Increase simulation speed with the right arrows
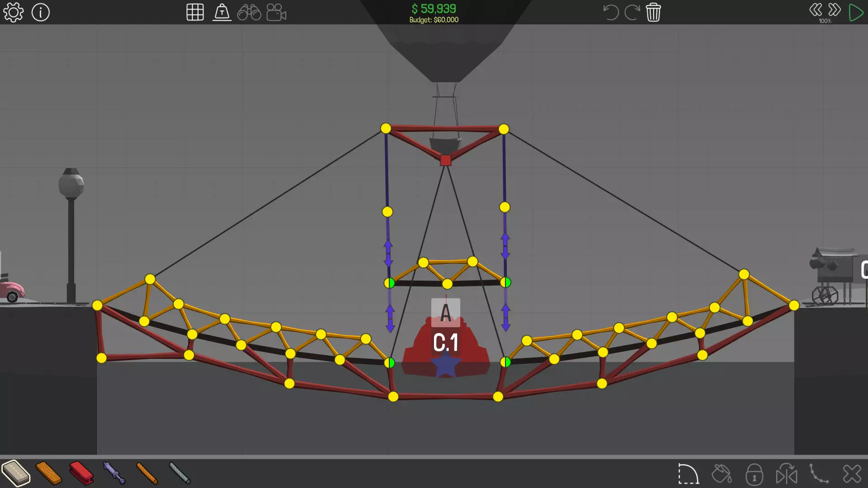The width and height of the screenshot is (868, 488). coord(835,10)
